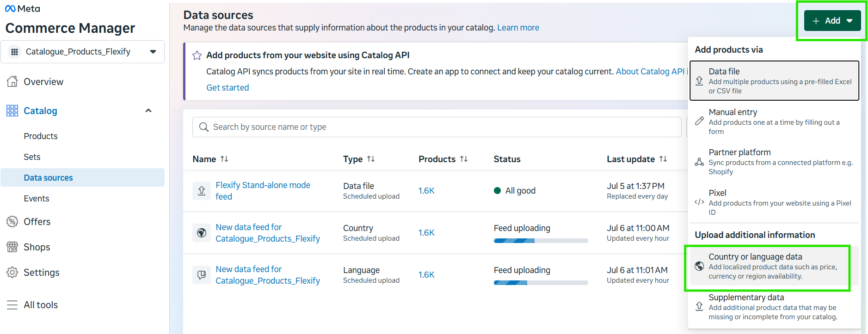This screenshot has height=334, width=868.
Task: Click 1.6K products count for Language row
Action: 426,274
